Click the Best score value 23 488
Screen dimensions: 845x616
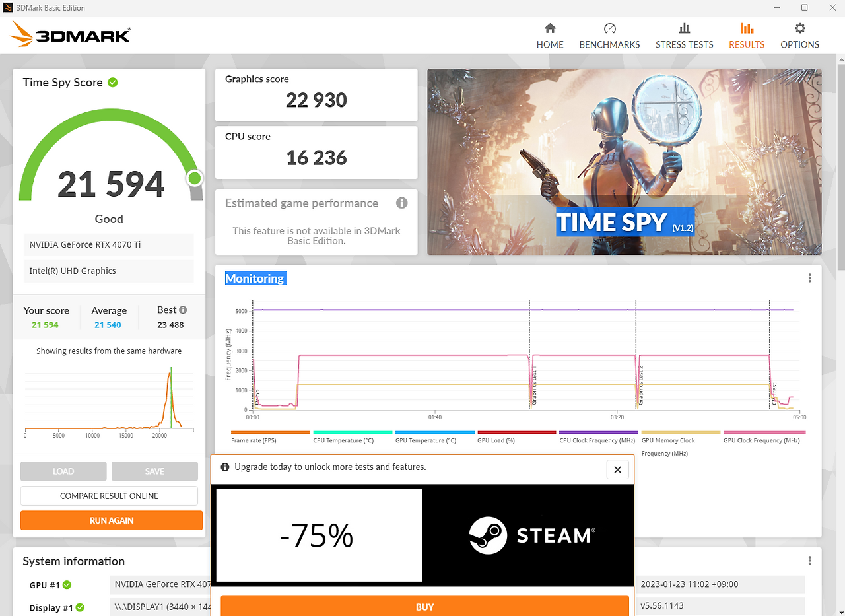click(170, 325)
